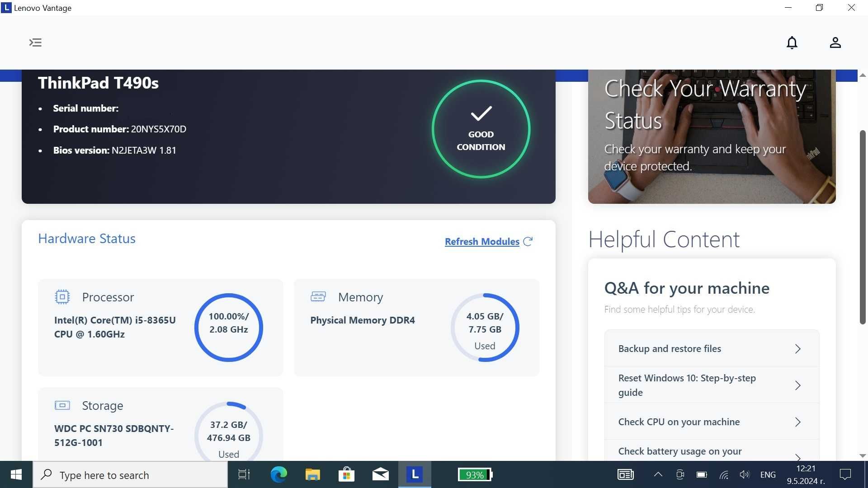Click the Lenovo Vantage taskbar icon
This screenshot has height=488, width=868.
point(415,474)
